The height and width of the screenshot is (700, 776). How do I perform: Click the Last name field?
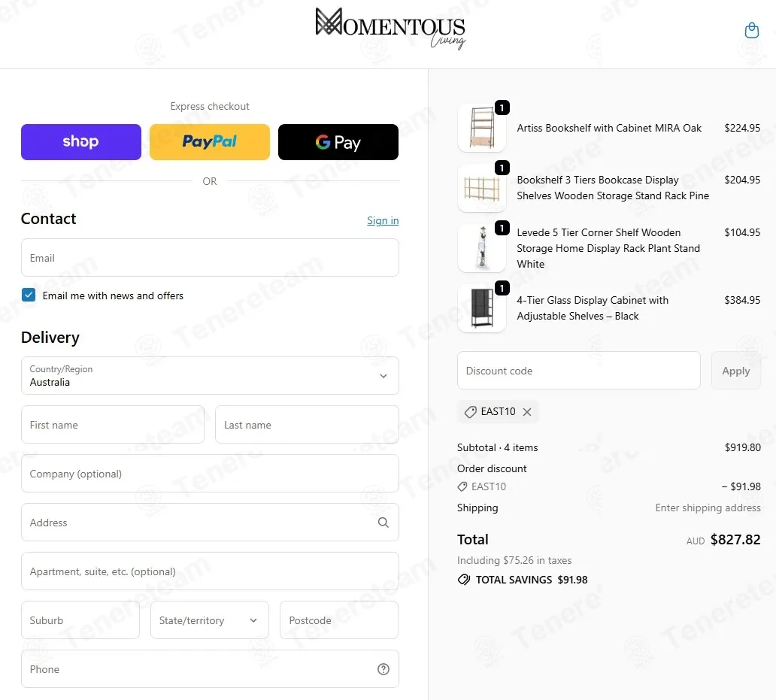307,425
